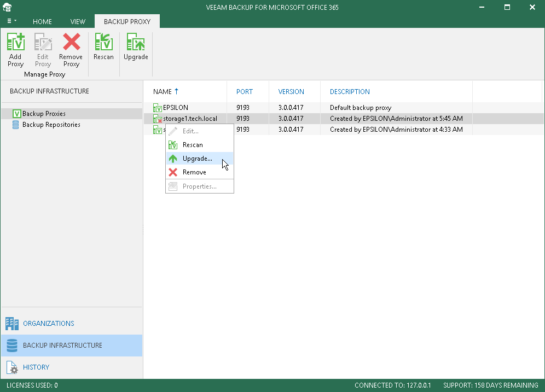Open the main menu hamburger dropdown
Screen dimensions: 545x392
(x=11, y=21)
